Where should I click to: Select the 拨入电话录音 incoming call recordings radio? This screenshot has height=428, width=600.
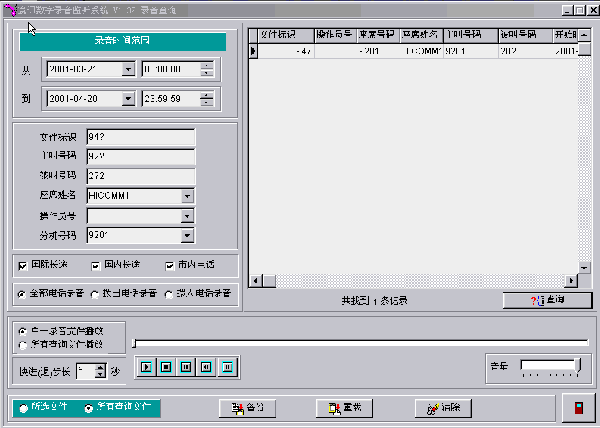click(x=168, y=292)
